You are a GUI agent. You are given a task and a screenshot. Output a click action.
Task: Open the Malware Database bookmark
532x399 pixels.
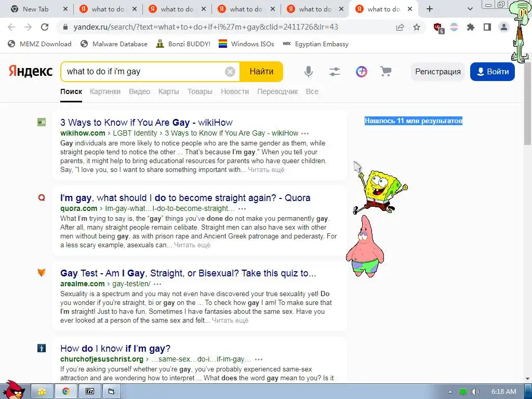114,44
